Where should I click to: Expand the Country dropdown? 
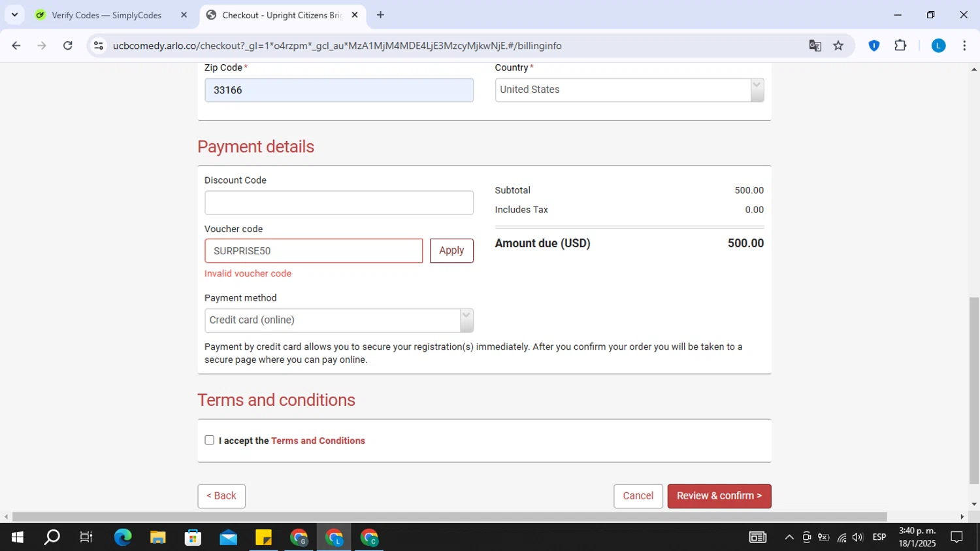coord(629,90)
